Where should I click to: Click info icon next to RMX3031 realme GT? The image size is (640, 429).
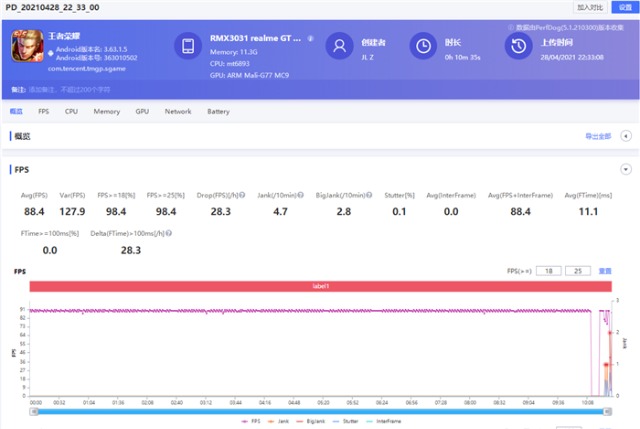click(310, 38)
